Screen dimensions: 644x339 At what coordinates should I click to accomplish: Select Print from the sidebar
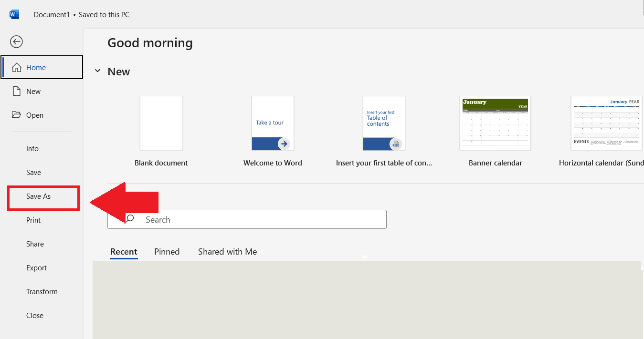pyautogui.click(x=33, y=220)
